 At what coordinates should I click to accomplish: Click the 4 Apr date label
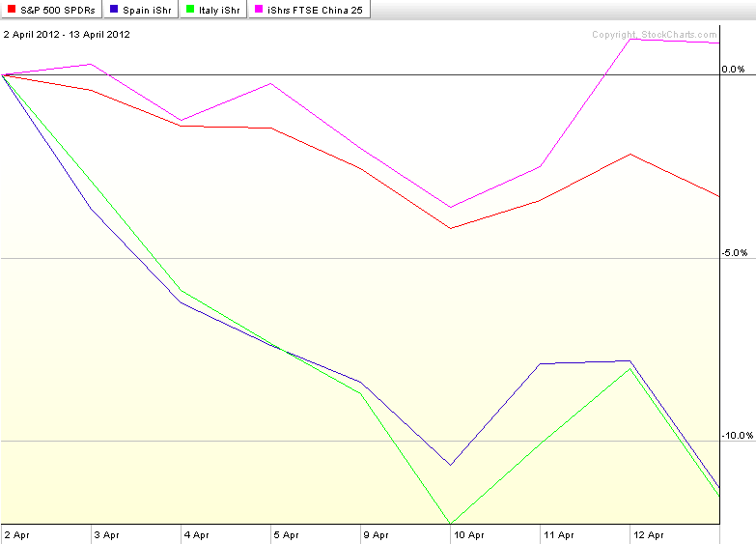coord(197,535)
